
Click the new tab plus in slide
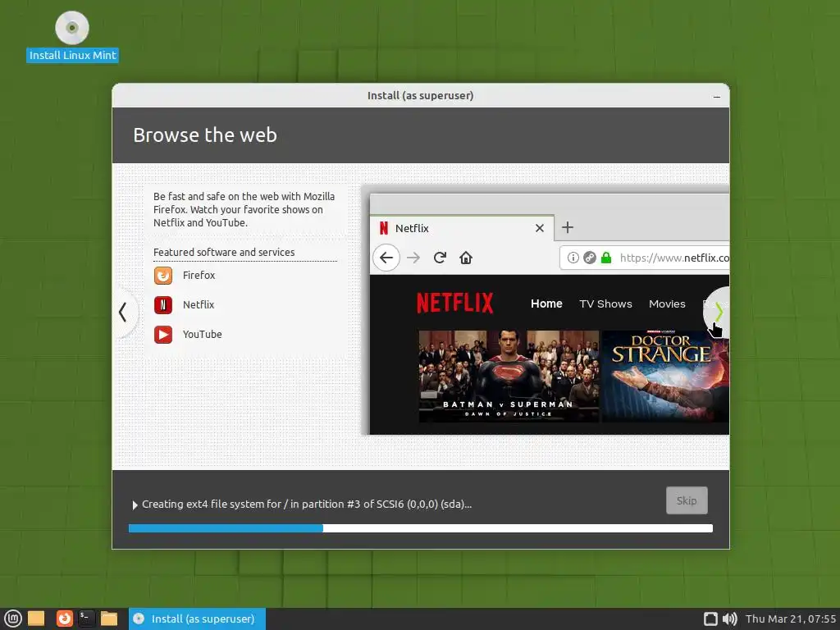coord(568,228)
